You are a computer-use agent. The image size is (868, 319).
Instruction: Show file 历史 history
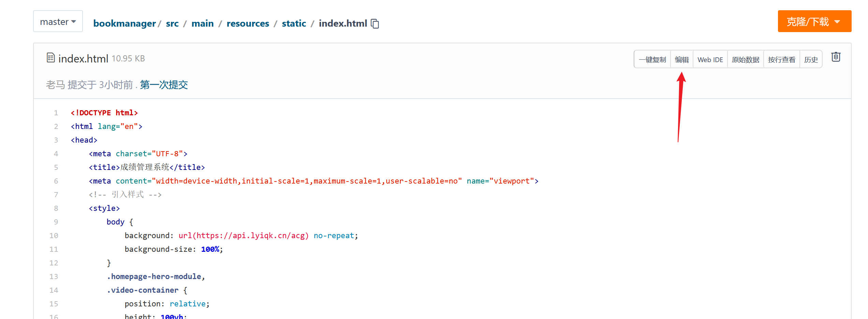point(811,60)
